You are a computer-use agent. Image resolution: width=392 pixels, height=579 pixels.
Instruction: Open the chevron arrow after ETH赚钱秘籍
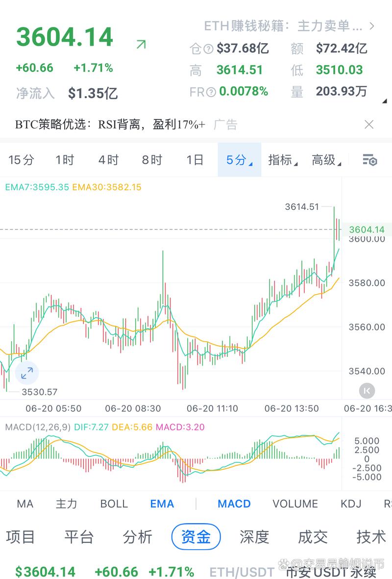pos(372,26)
